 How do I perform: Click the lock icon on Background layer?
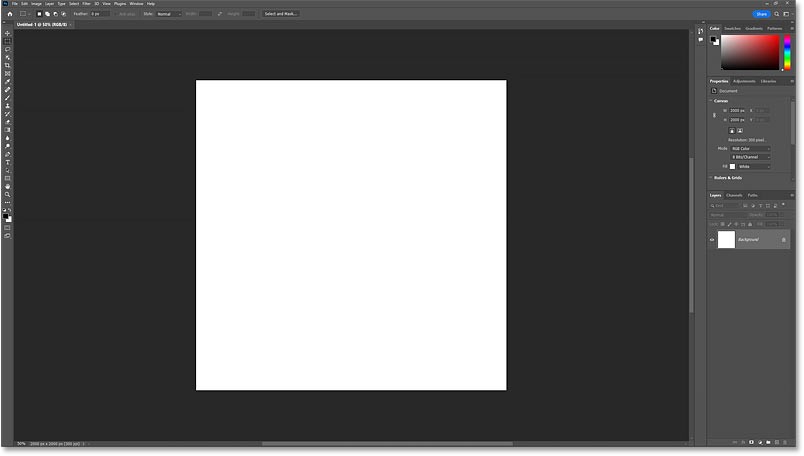click(784, 240)
